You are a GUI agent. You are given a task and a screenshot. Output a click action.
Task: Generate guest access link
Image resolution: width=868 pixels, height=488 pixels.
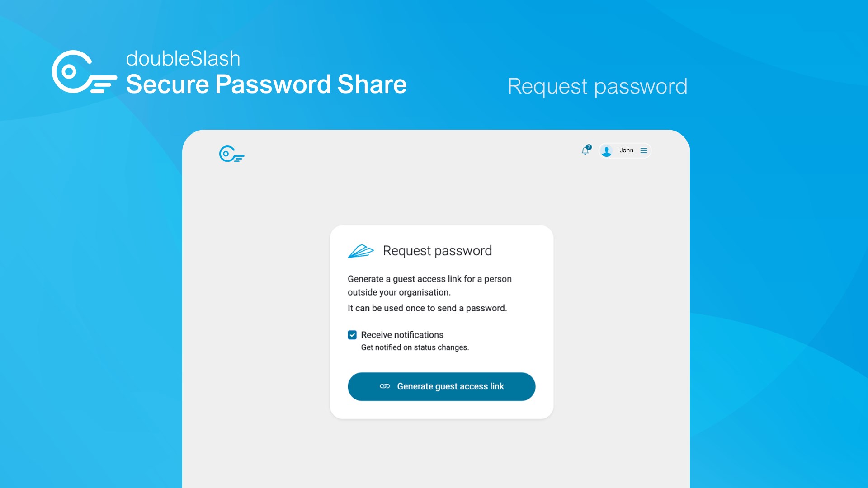tap(441, 386)
